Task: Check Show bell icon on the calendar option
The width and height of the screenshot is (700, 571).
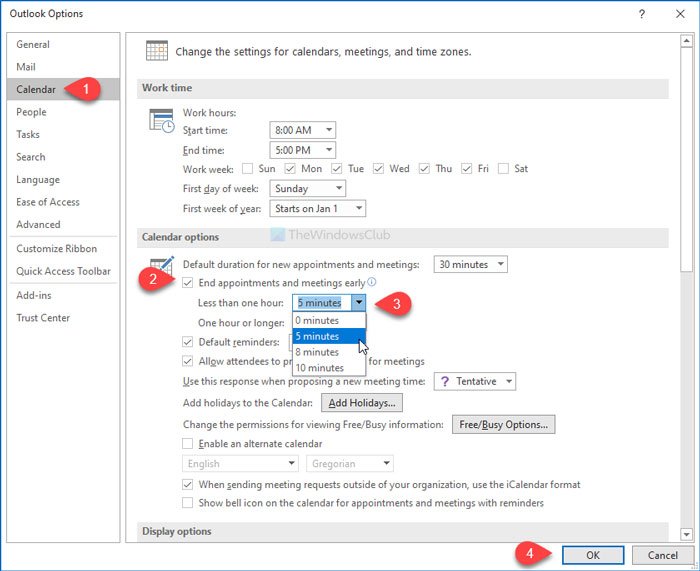Action: [x=188, y=503]
